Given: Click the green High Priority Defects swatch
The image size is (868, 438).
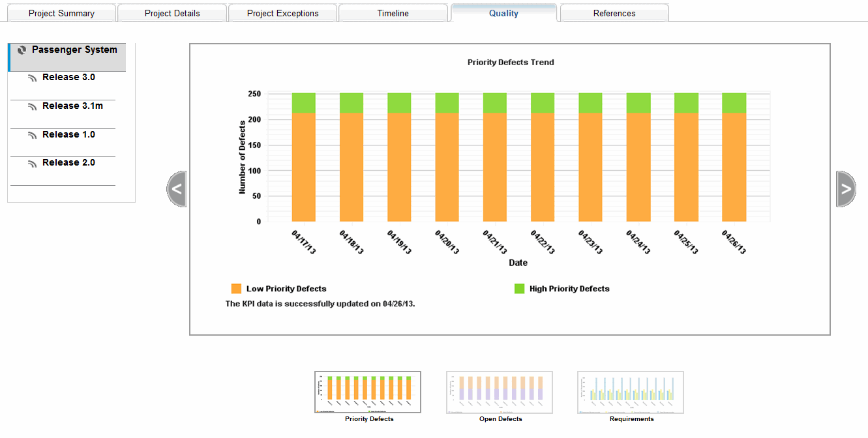Looking at the screenshot, I should pyautogui.click(x=519, y=289).
